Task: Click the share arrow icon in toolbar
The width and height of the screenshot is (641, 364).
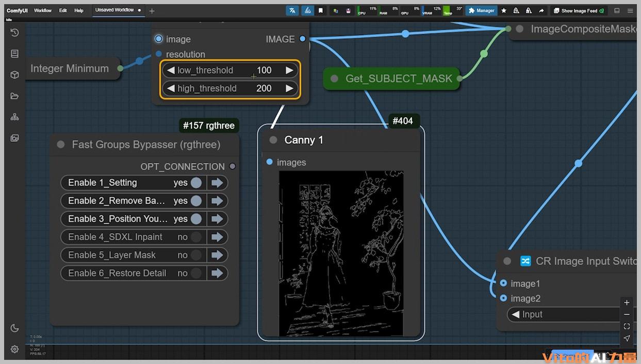Action: (541, 10)
